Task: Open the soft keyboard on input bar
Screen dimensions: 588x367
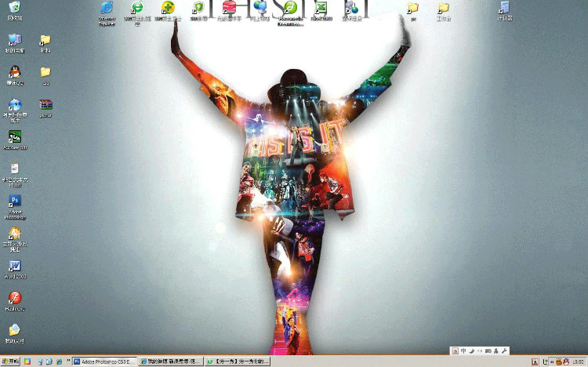Action: 488,351
